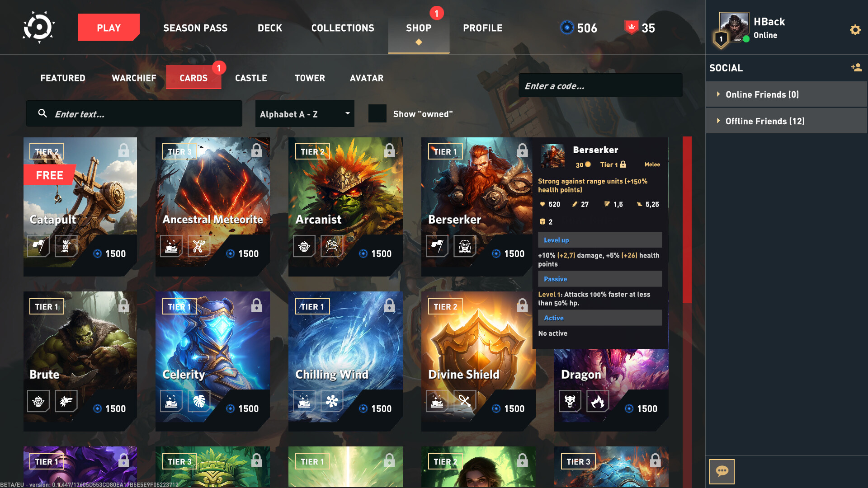Open the chat bubble button
The height and width of the screenshot is (488, 868).
tap(722, 471)
